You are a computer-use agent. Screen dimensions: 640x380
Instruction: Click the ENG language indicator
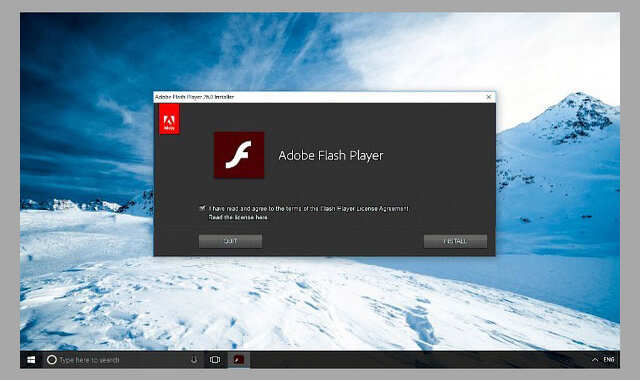609,360
